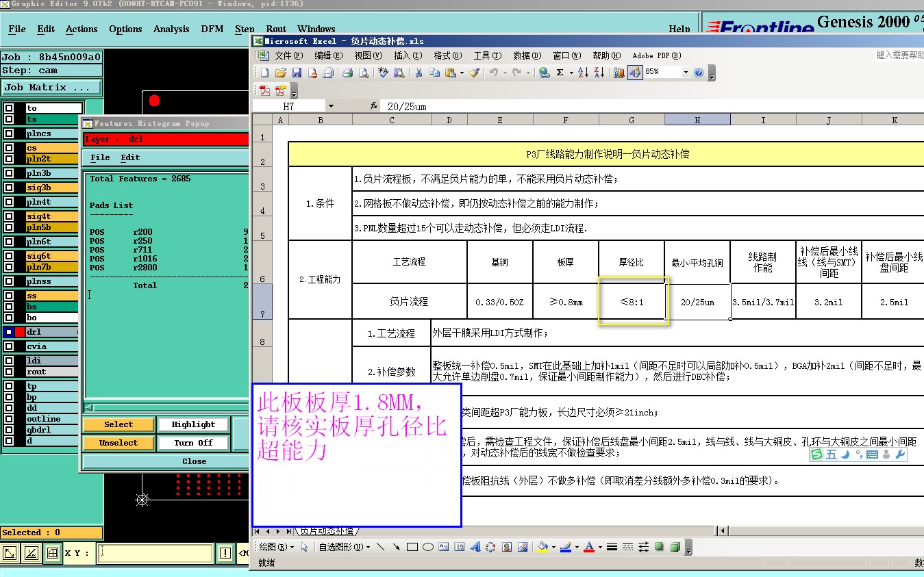Open Edit menu in Features Histogram popup

[x=130, y=157]
